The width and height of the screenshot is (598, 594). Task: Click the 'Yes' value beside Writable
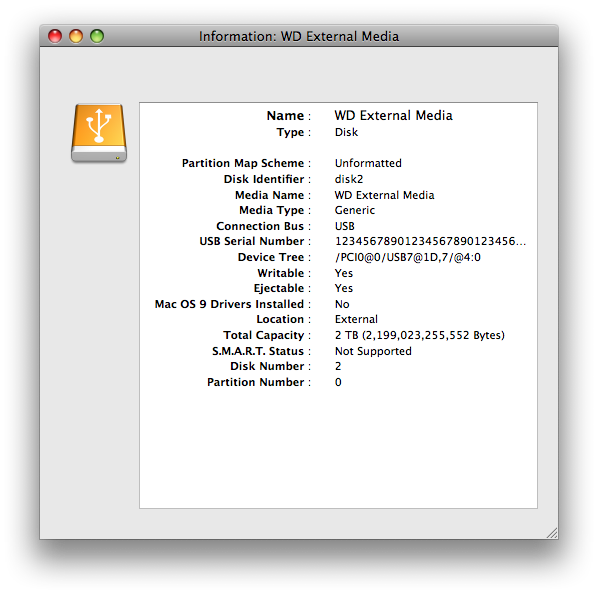[344, 273]
